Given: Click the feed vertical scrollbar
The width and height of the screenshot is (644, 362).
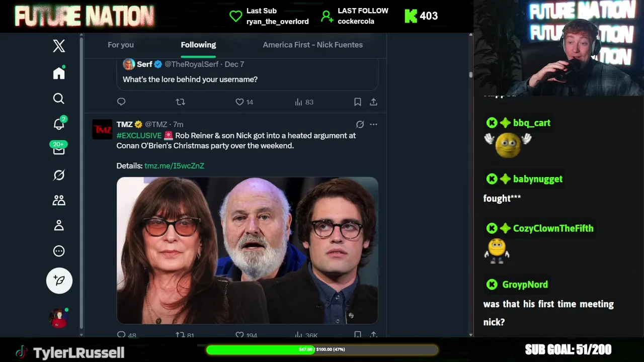Looking at the screenshot, I should 470,74.
